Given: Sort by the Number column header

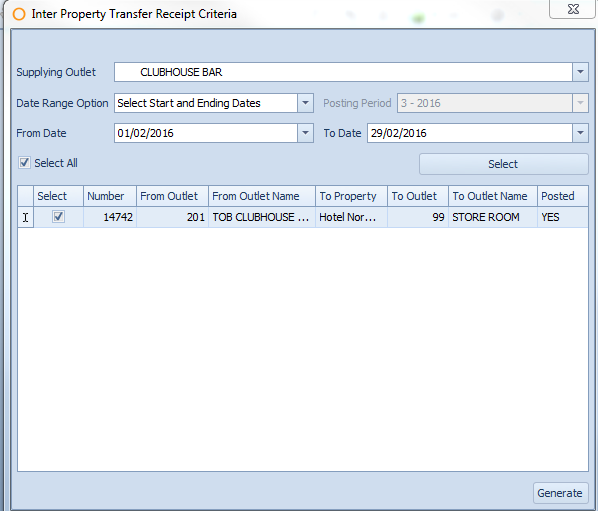Looking at the screenshot, I should pyautogui.click(x=110, y=196).
